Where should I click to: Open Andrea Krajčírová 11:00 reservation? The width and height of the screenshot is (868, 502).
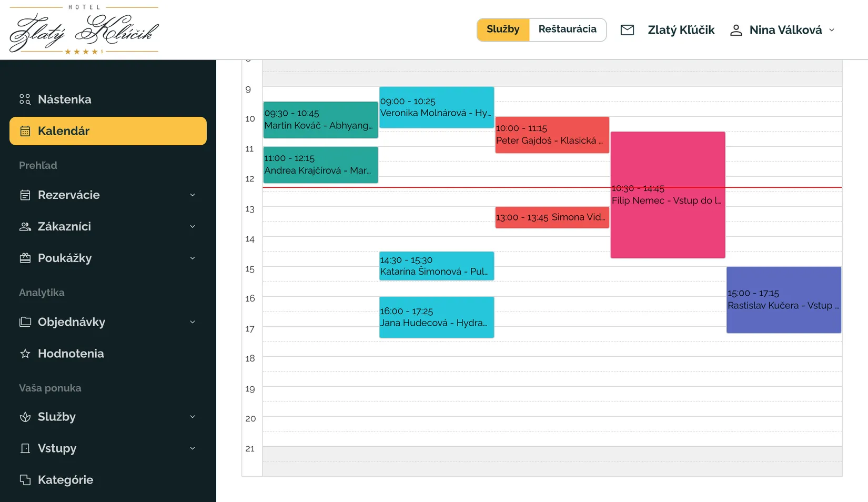click(x=320, y=165)
